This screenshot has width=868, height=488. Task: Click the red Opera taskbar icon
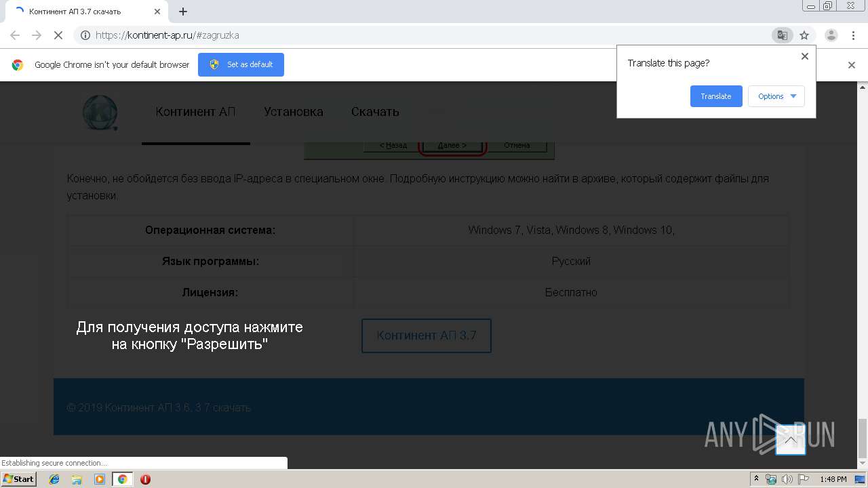(x=145, y=479)
